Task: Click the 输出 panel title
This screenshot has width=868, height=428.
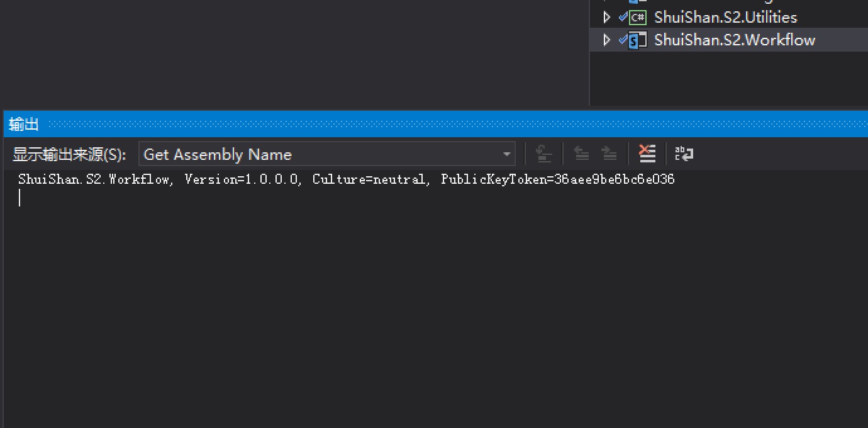Action: 24,125
